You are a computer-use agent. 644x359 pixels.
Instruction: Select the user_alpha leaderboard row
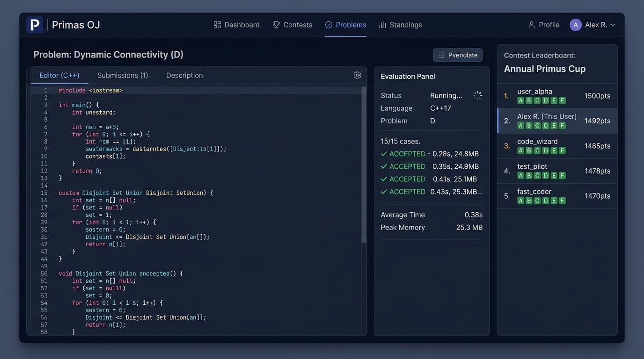pos(557,96)
